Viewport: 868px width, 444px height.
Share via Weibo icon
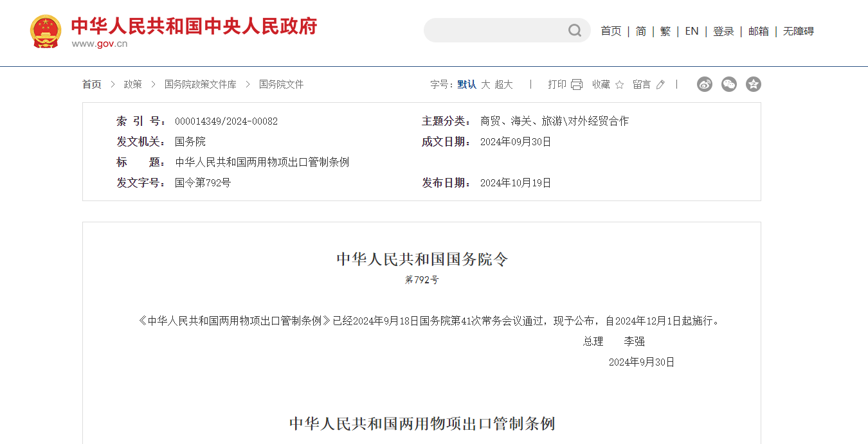[x=705, y=84]
